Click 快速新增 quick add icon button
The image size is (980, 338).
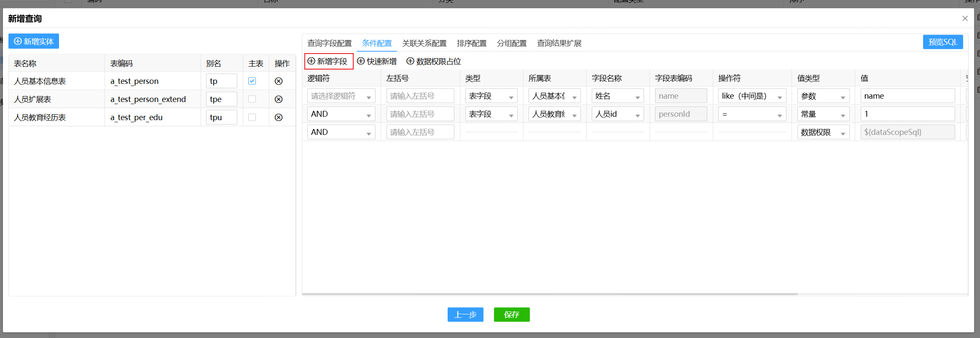click(377, 62)
